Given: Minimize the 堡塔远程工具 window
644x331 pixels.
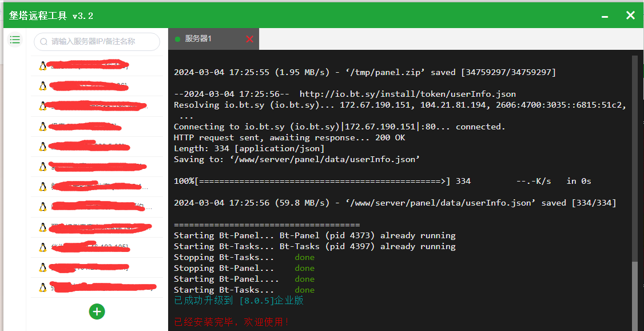Looking at the screenshot, I should [x=605, y=16].
